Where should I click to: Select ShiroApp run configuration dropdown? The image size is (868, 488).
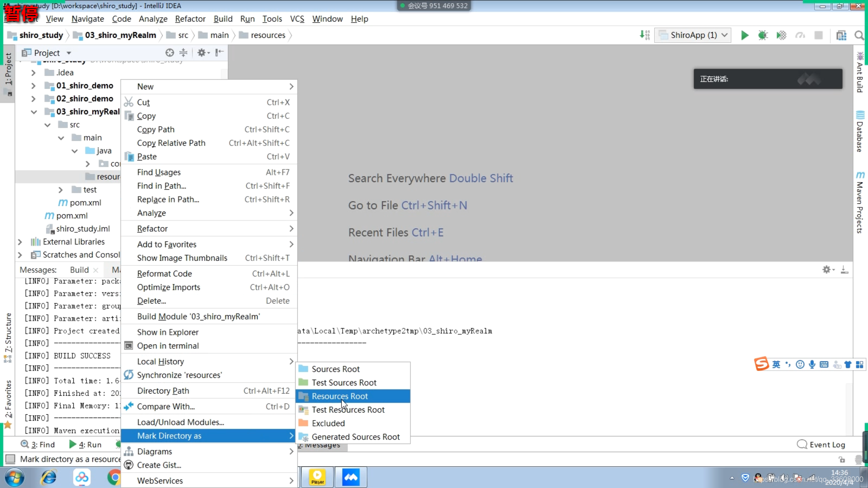693,35
